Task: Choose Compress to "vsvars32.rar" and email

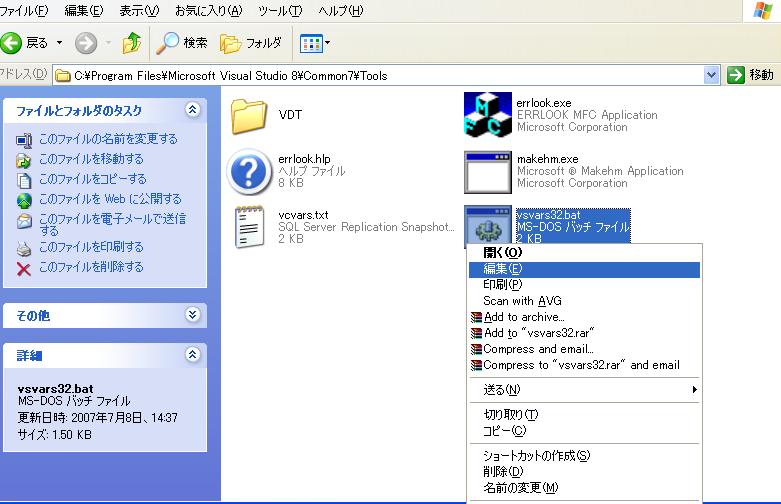Action: pyautogui.click(x=584, y=365)
